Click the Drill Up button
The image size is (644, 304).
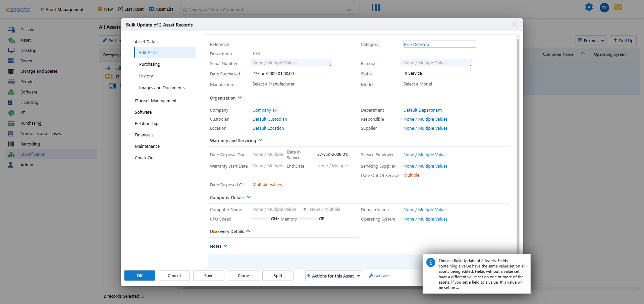tap(623, 41)
